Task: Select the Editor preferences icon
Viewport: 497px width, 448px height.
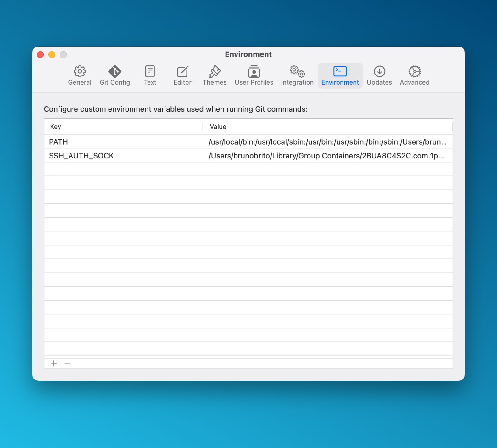Action: click(x=182, y=75)
